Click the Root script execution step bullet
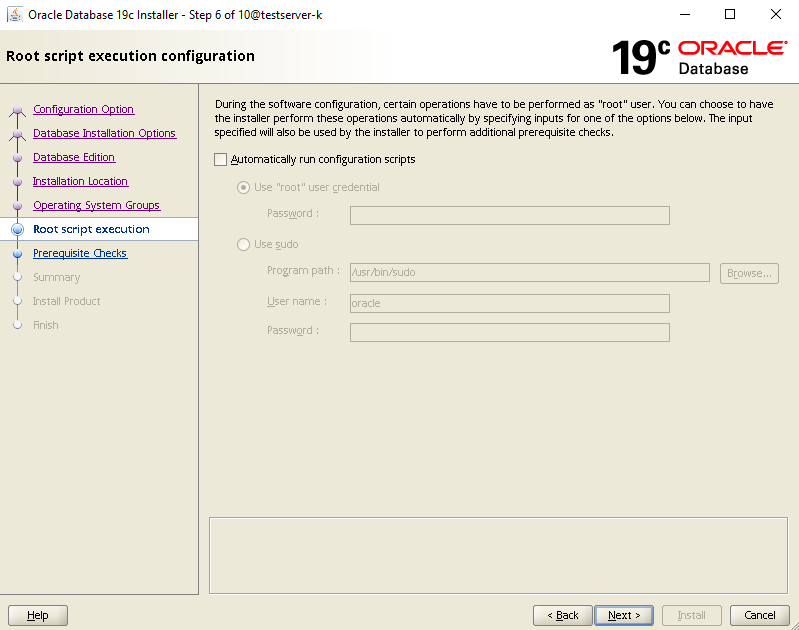 17,229
